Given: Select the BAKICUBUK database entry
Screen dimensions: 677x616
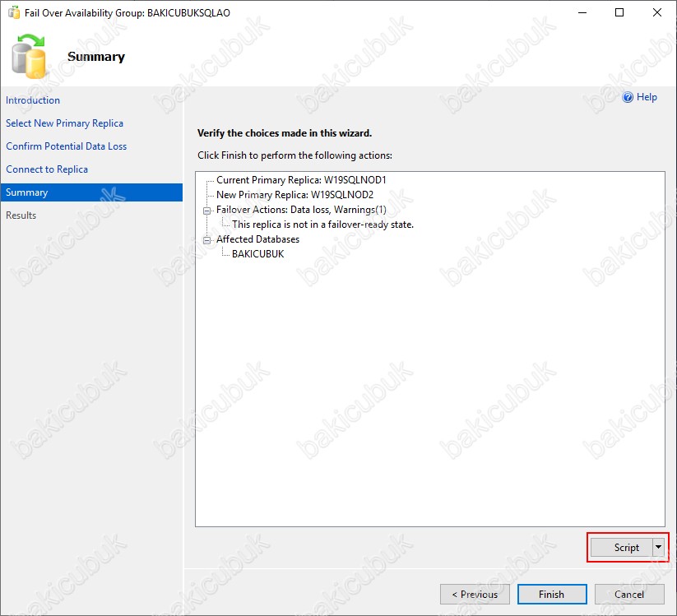Looking at the screenshot, I should click(x=258, y=254).
